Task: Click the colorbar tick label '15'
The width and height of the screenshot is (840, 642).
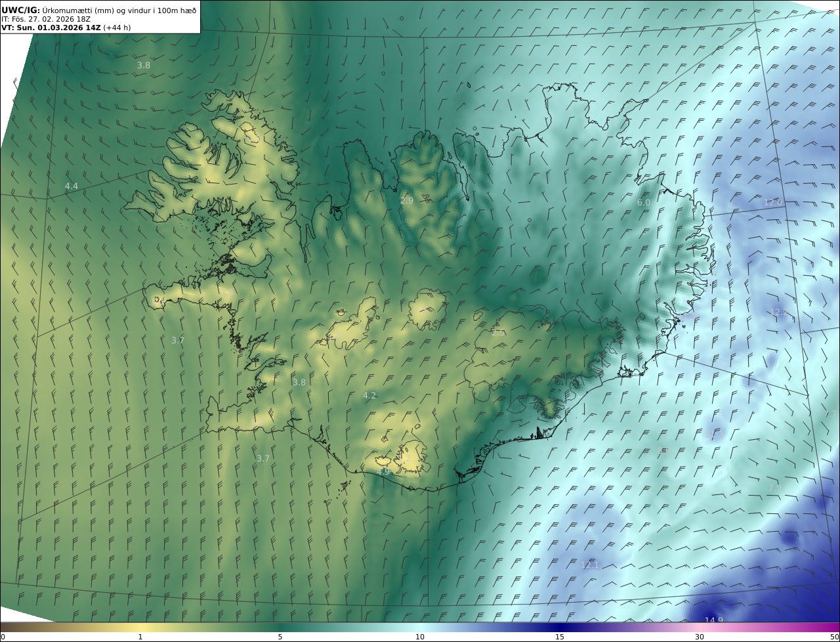Action: 560,637
